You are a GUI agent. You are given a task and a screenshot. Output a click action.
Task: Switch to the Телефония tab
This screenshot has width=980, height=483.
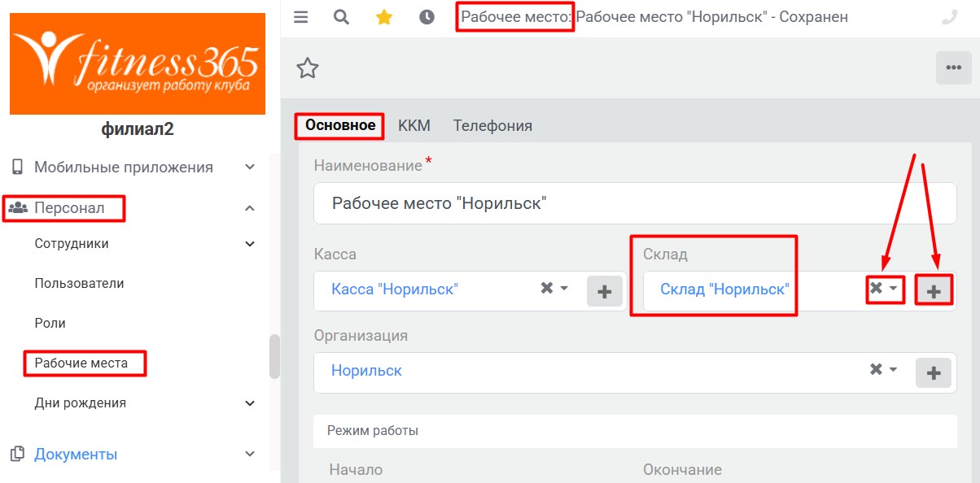pyautogui.click(x=492, y=125)
